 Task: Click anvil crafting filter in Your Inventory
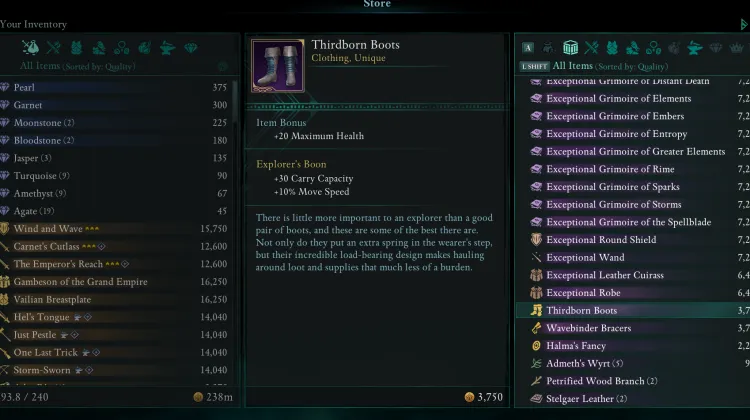click(x=168, y=47)
